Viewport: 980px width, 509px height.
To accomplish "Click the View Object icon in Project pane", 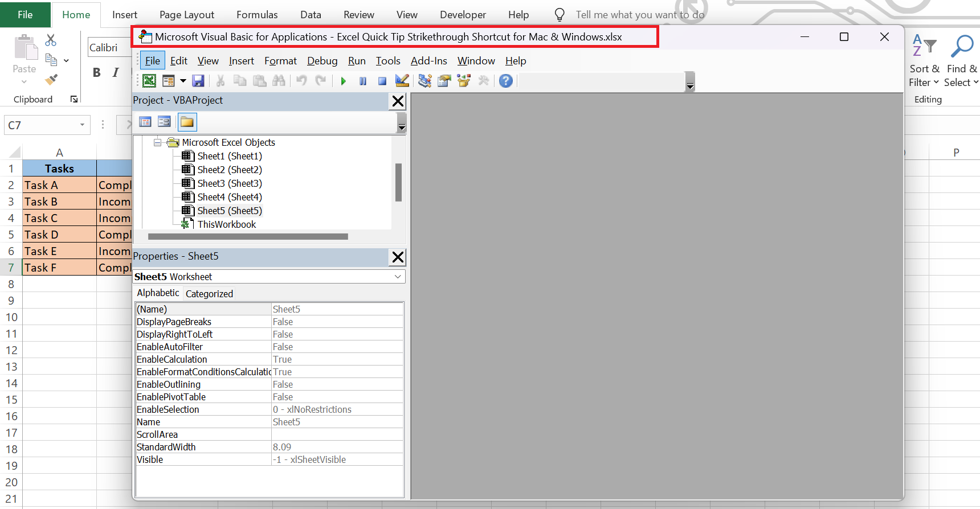I will [165, 122].
